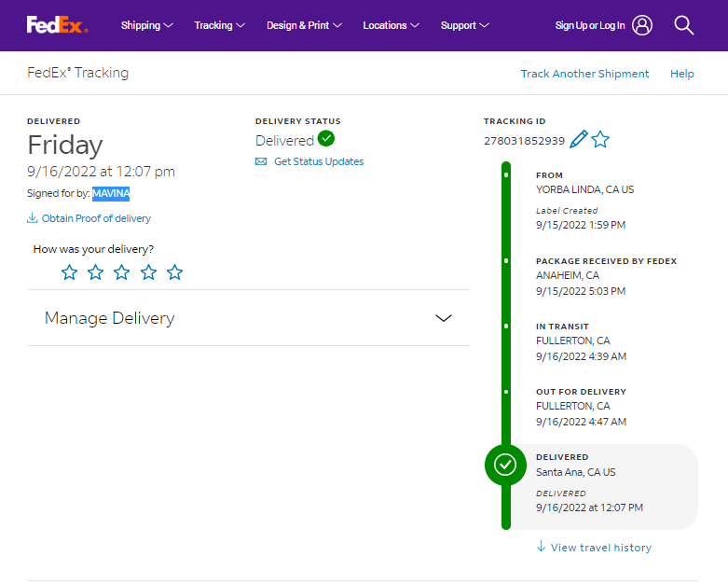The height and width of the screenshot is (584, 728).
Task: Open the Shipping menu
Action: [x=146, y=25]
